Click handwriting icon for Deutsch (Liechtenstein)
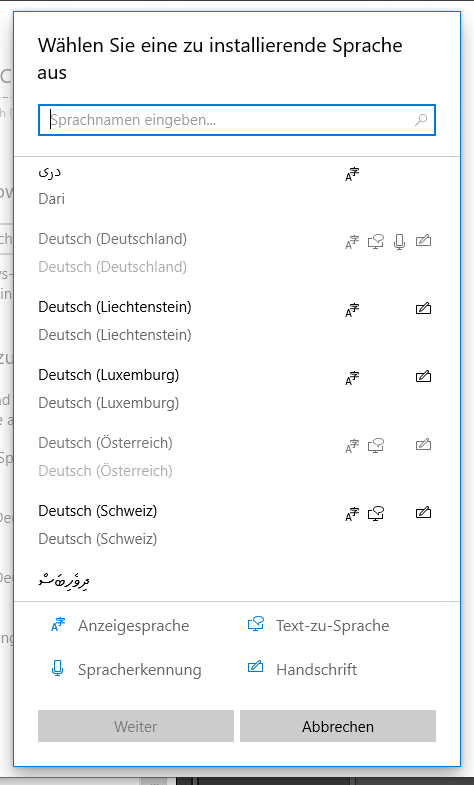The image size is (474, 785). [423, 309]
